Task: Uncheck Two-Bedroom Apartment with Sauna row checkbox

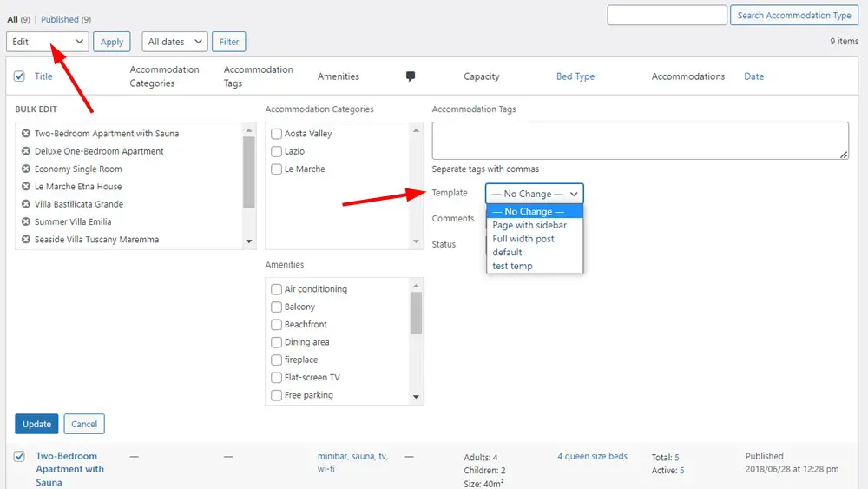Action: 19,456
